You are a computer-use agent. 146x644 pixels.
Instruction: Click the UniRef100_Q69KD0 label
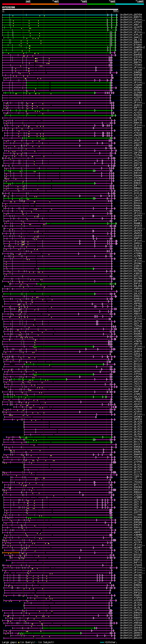[131, 77]
